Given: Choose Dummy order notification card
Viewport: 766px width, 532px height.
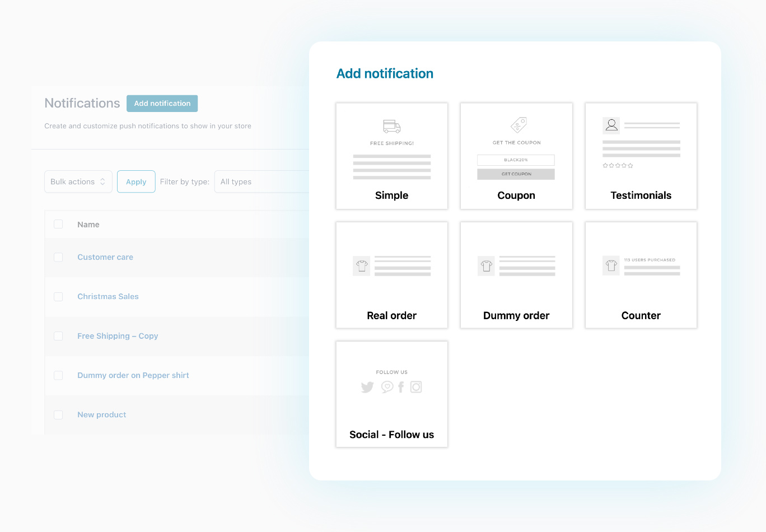Looking at the screenshot, I should [x=516, y=276].
